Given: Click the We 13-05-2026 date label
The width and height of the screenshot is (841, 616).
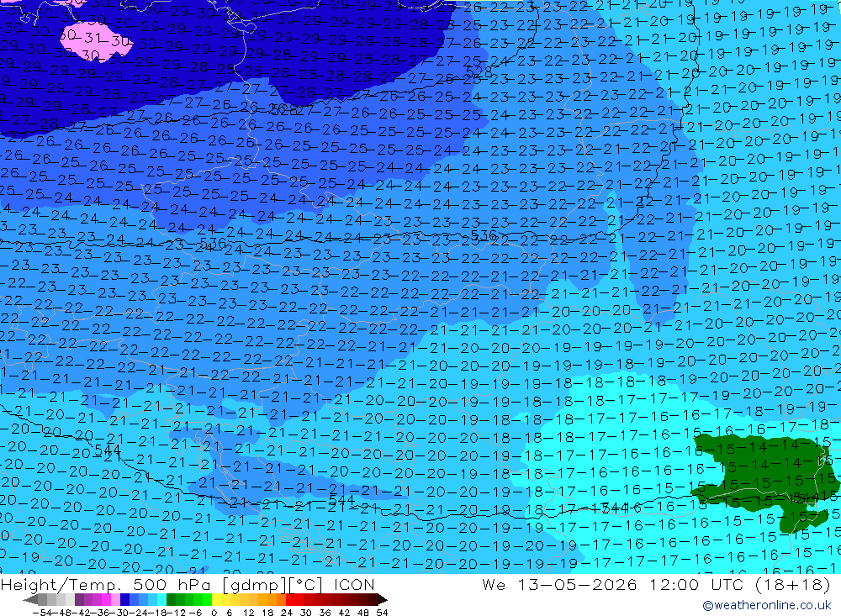Looking at the screenshot, I should (559, 584).
